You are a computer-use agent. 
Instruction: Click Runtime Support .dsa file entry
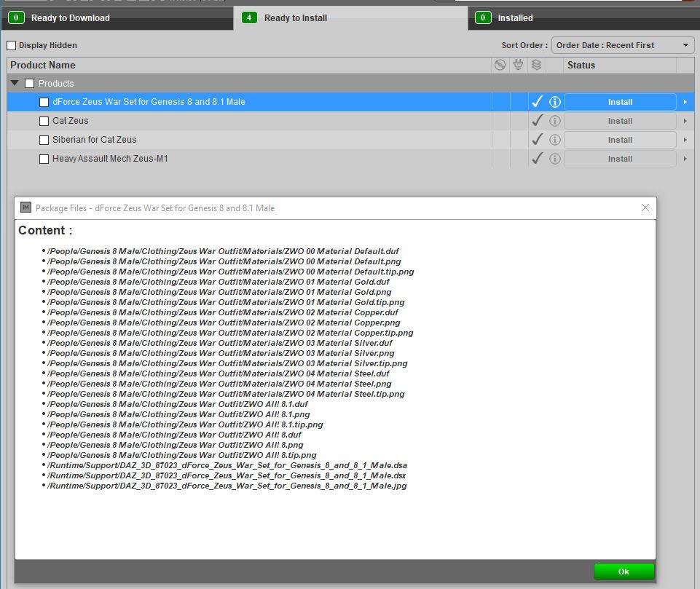pos(227,465)
